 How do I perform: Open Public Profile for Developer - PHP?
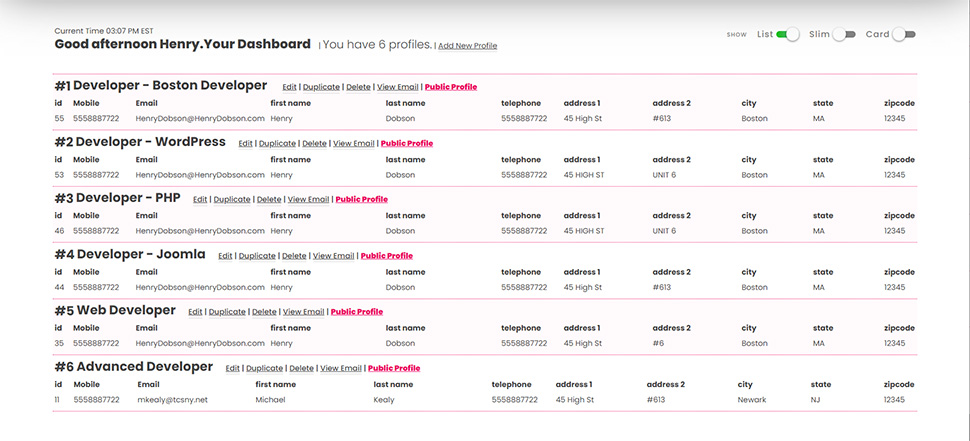361,199
